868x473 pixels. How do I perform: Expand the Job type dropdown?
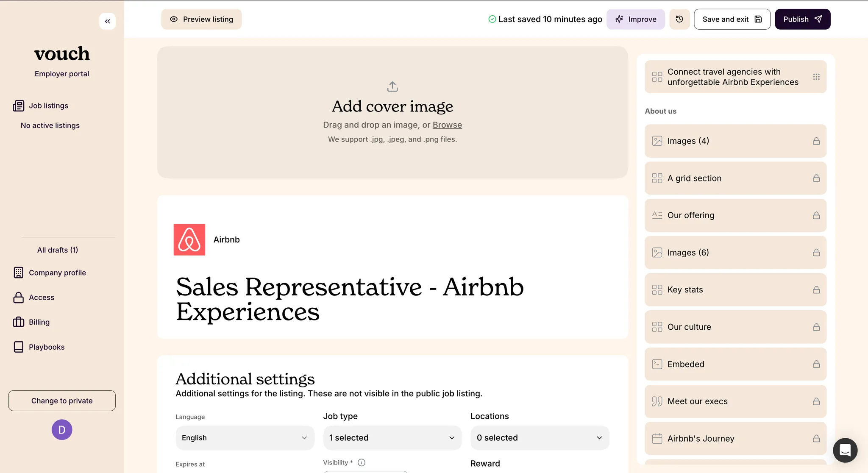[x=392, y=438]
